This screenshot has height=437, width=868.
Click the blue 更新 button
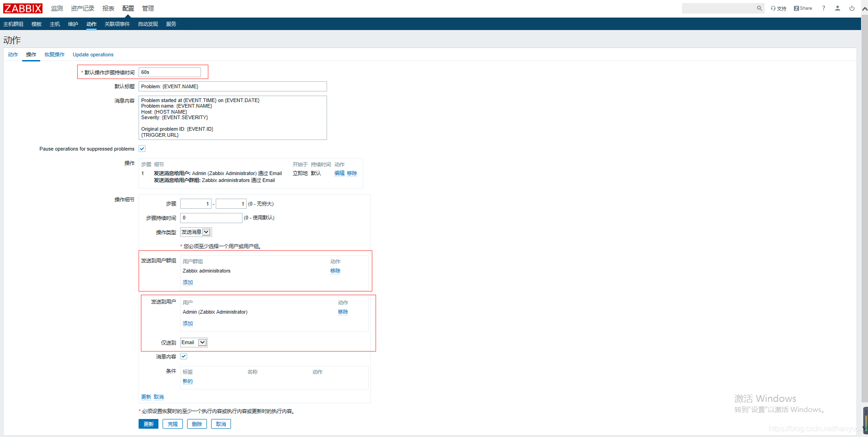coord(148,424)
